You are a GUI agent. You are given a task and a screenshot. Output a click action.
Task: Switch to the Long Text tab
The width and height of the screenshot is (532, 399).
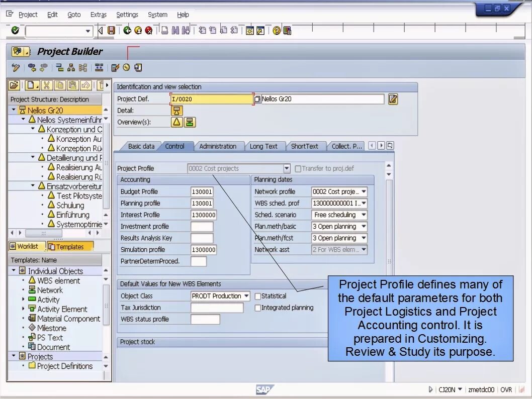(263, 146)
